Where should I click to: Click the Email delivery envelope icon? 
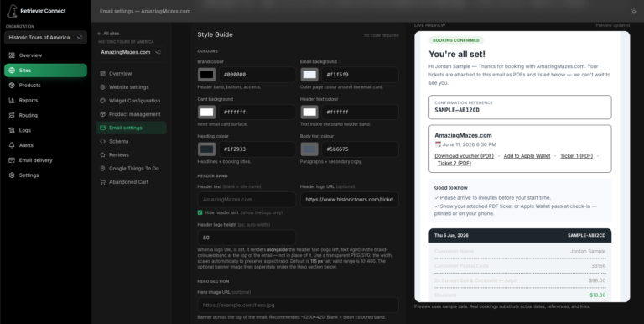[12, 160]
